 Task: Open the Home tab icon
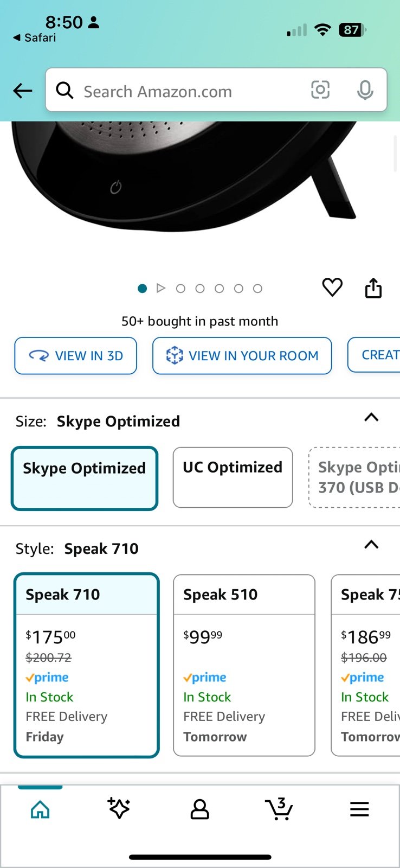coord(40,809)
